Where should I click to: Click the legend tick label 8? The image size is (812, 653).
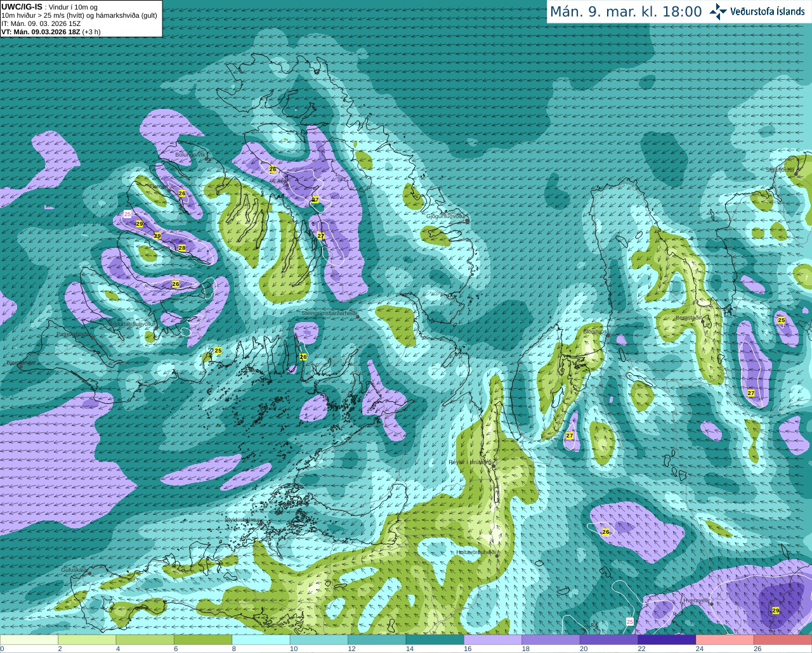pyautogui.click(x=233, y=649)
